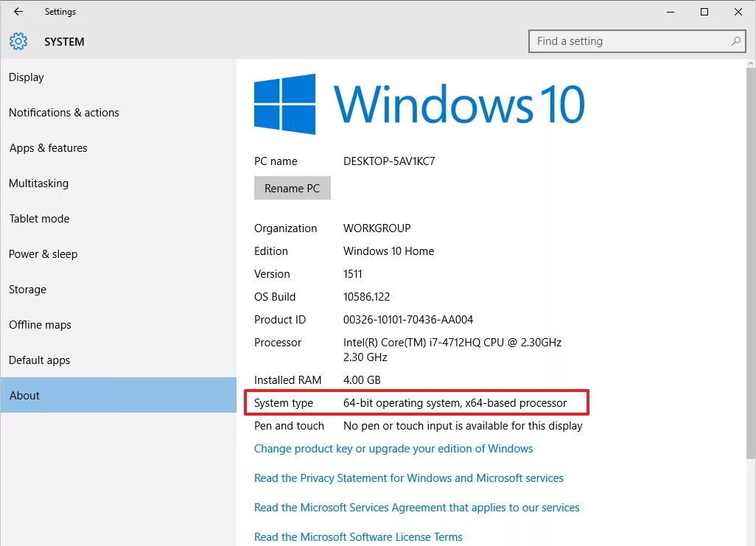The image size is (756, 546).
Task: Click the 64-bit operating system text
Action: tap(455, 403)
